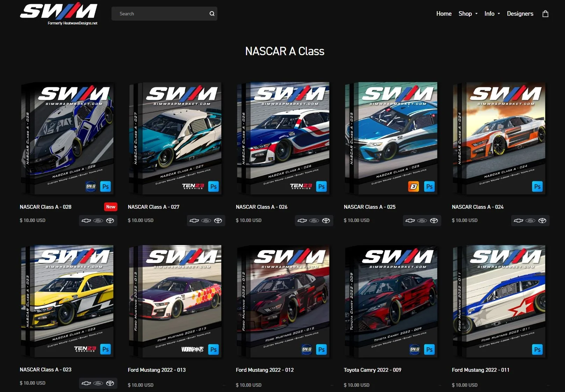Viewport: 565px width, 392px height.
Task: Click Ford icon under NASCAR Class A - 025
Action: point(422,221)
